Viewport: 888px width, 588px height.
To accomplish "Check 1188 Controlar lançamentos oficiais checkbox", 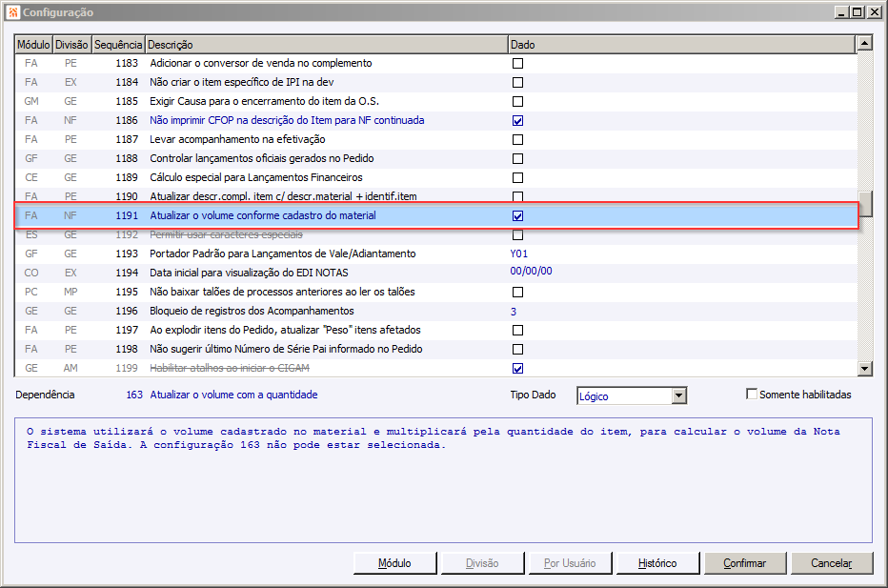I will coord(517,158).
